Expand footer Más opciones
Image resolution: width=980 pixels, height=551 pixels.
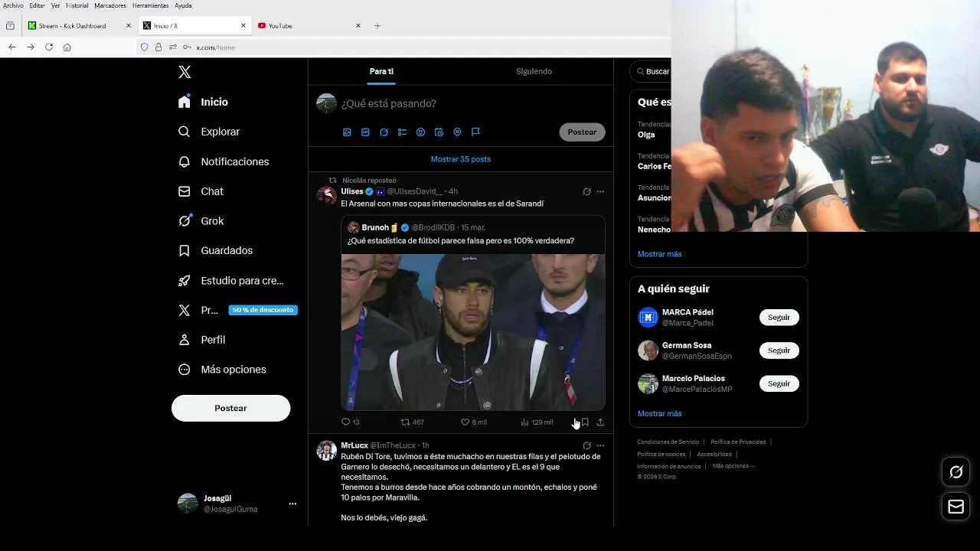coord(733,466)
